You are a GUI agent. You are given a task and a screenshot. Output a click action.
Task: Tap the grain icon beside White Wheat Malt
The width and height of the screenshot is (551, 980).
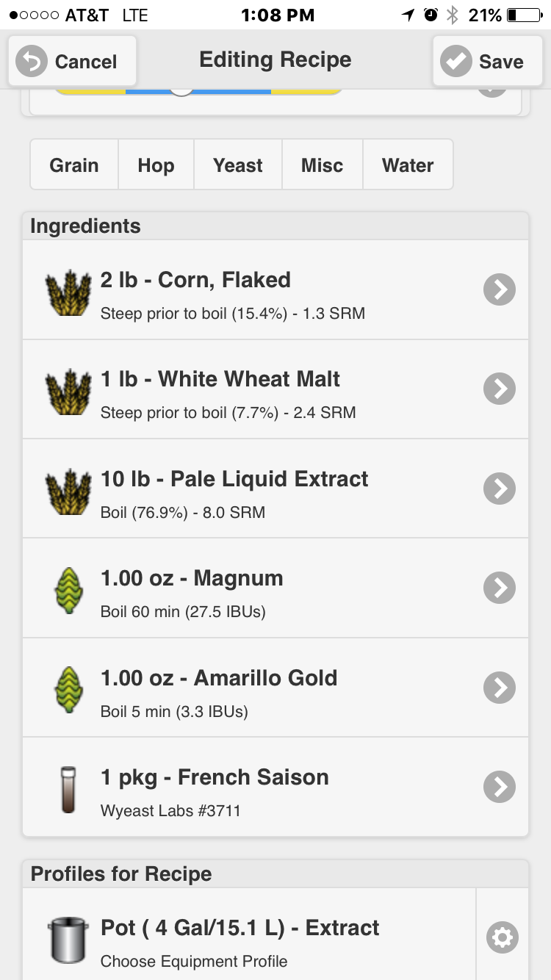pos(68,390)
